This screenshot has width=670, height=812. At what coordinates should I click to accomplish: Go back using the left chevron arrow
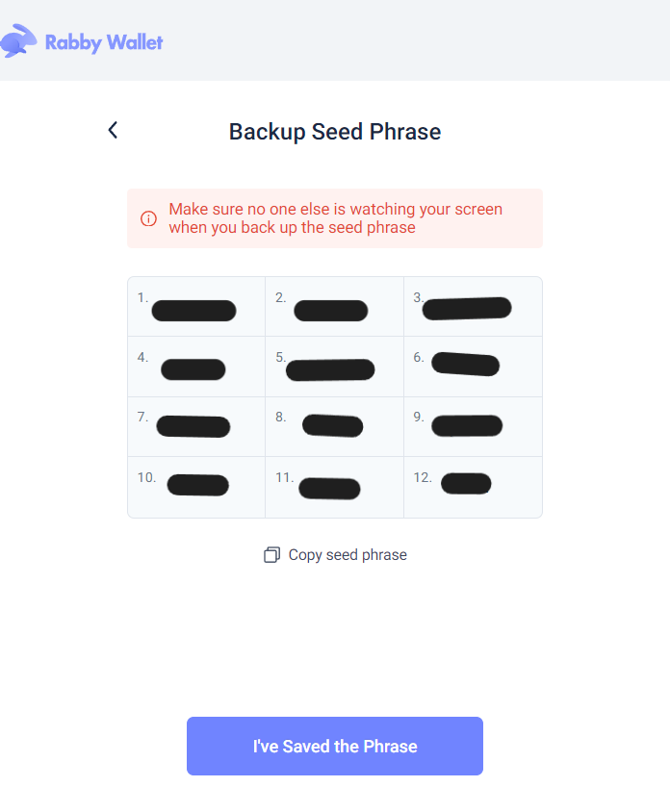[x=113, y=130]
